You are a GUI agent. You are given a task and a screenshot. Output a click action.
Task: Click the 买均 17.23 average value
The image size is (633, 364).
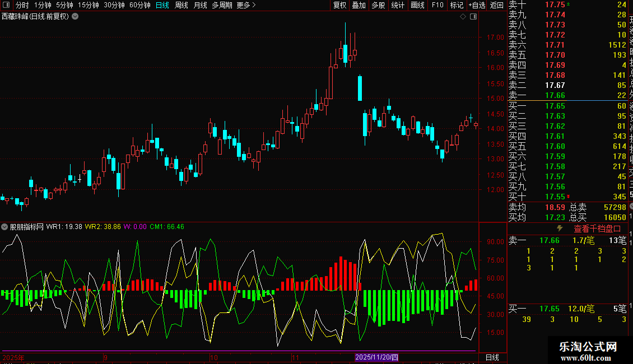(x=555, y=217)
